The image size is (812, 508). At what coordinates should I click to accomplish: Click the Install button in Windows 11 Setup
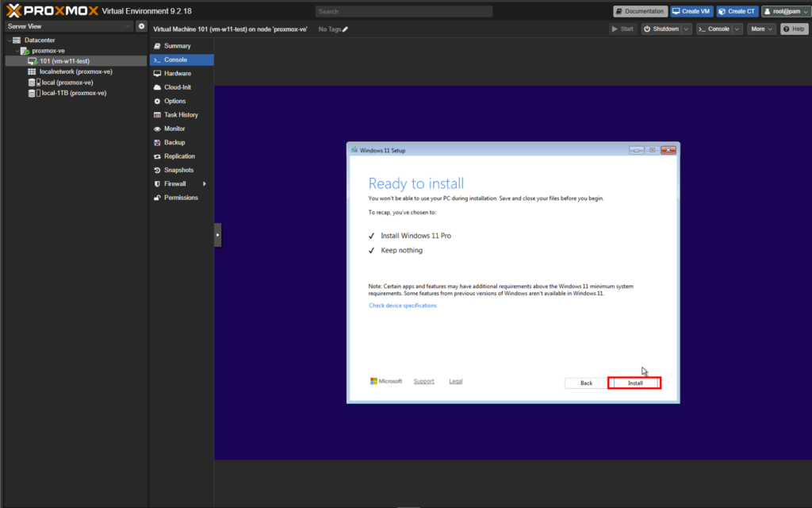pos(635,383)
